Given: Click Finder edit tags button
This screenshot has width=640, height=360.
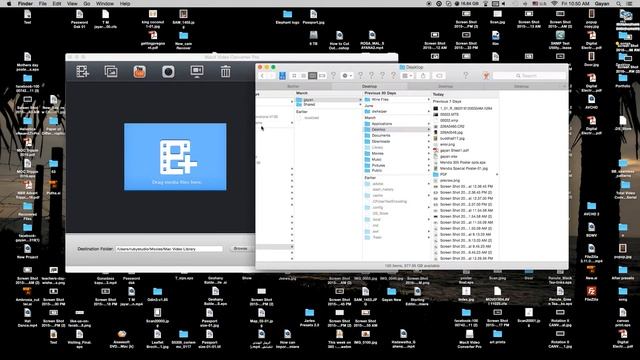Looking at the screenshot, I should (x=439, y=76).
